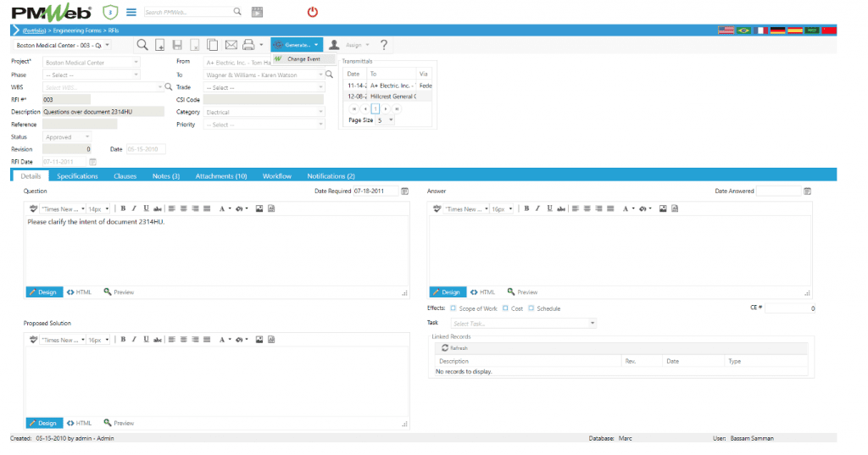
Task: Apply strikethrough in Proposed Solution editor
Action: (158, 339)
